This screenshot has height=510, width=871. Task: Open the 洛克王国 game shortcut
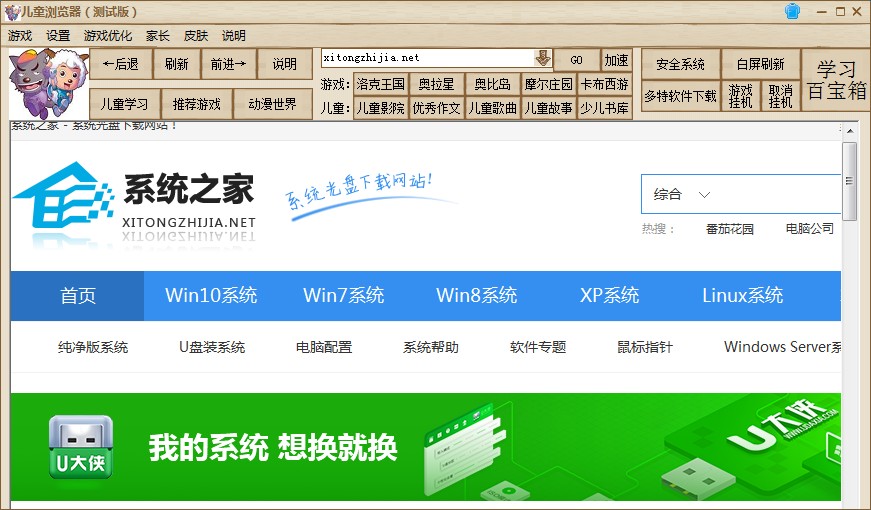click(x=381, y=84)
